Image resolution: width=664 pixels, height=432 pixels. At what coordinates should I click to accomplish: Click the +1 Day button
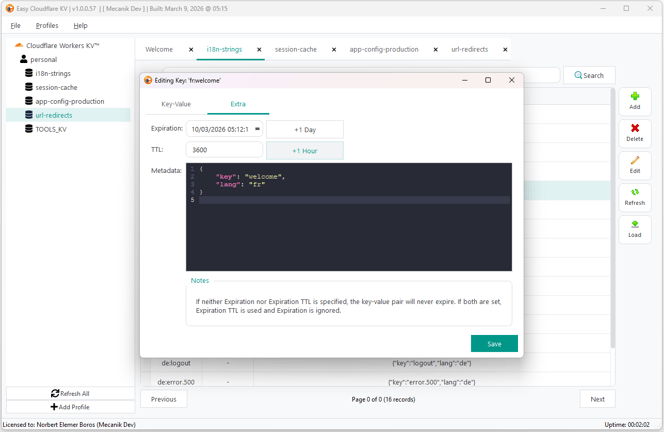(305, 130)
